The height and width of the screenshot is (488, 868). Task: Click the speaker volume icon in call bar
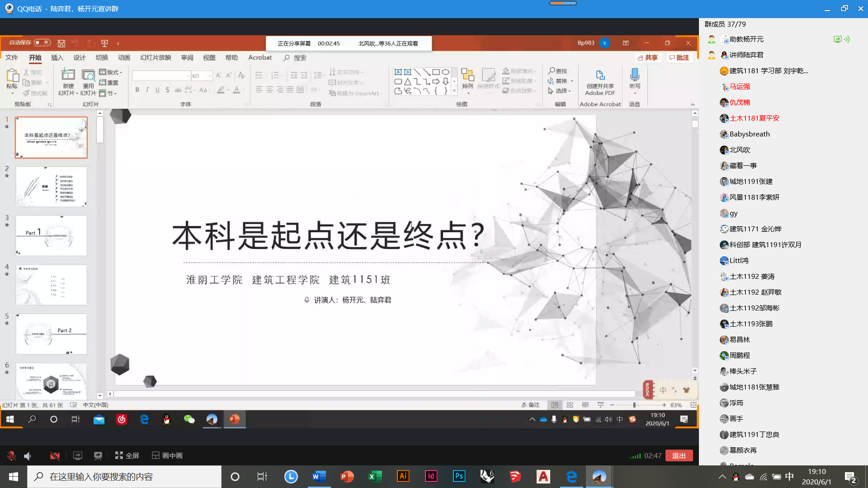coord(28,456)
